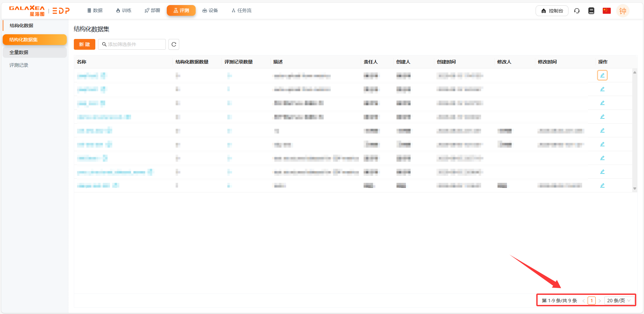Click the edit pencil in the first row

pyautogui.click(x=602, y=75)
